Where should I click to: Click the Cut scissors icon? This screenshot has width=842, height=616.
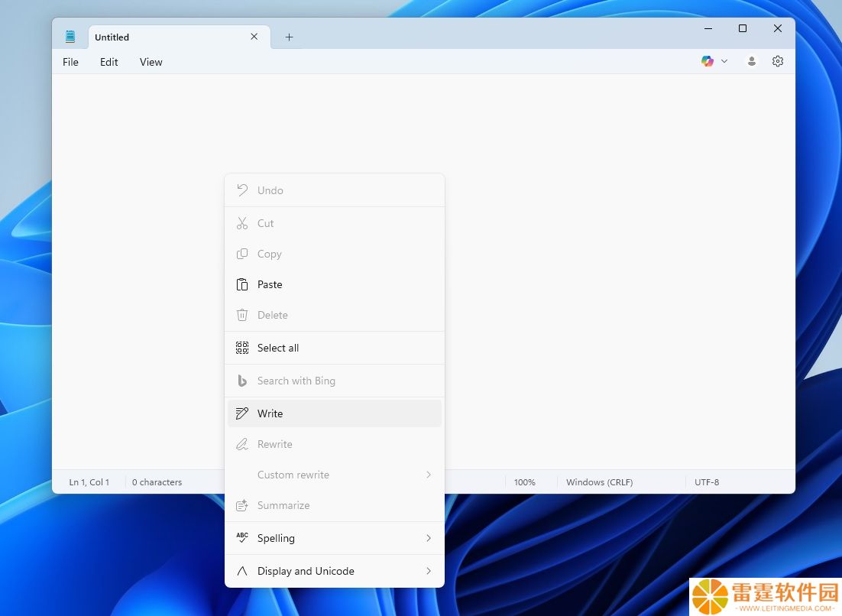click(242, 223)
